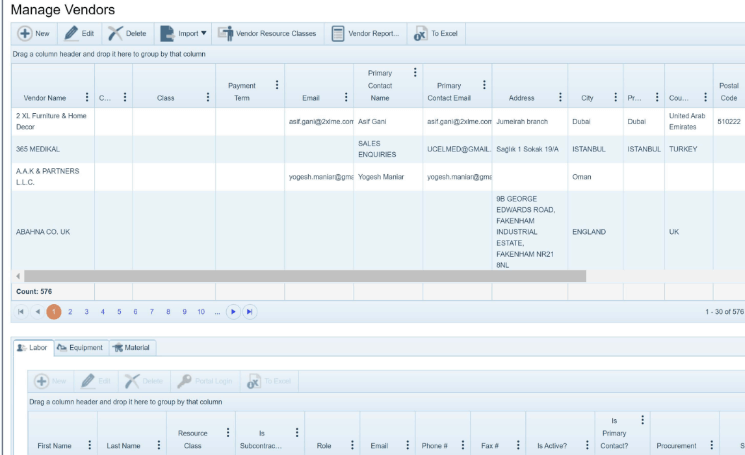Select the Labor tab
The width and height of the screenshot is (745, 455).
pyautogui.click(x=33, y=348)
